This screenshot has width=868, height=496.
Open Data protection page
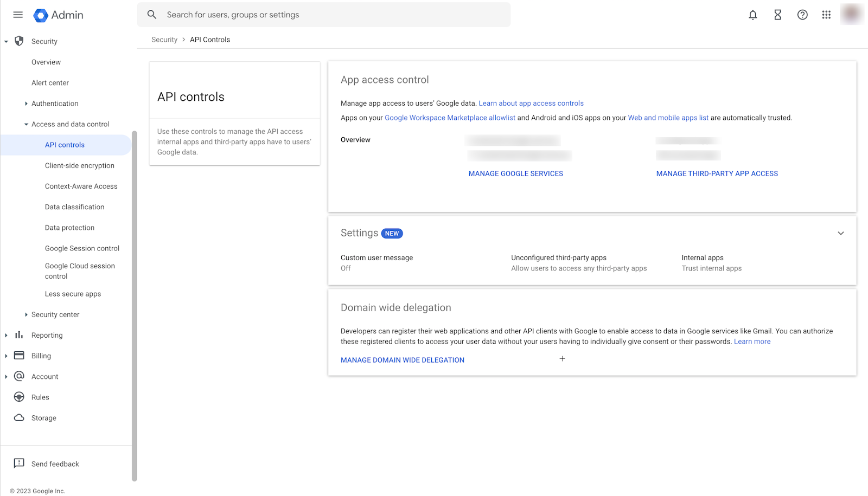[x=70, y=228]
